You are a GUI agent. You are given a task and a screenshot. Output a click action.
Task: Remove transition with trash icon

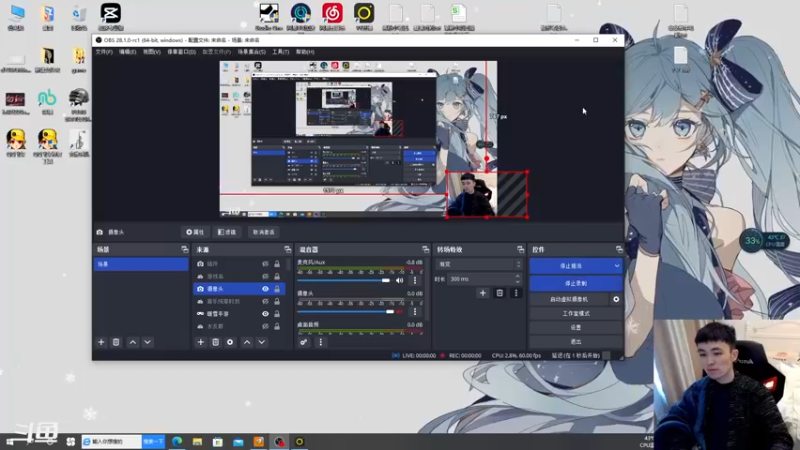pos(499,293)
